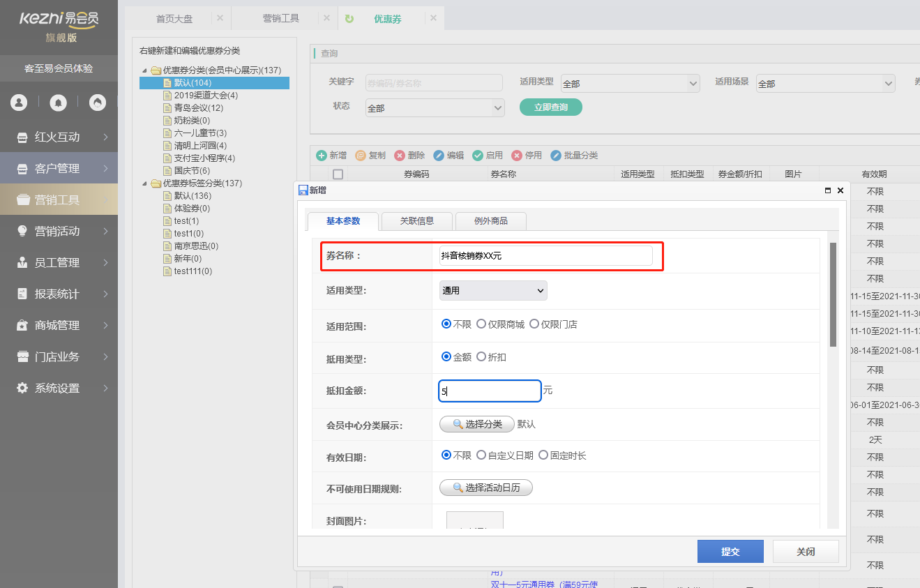Close the 营销工具 tab
This screenshot has width=920, height=588.
point(326,18)
